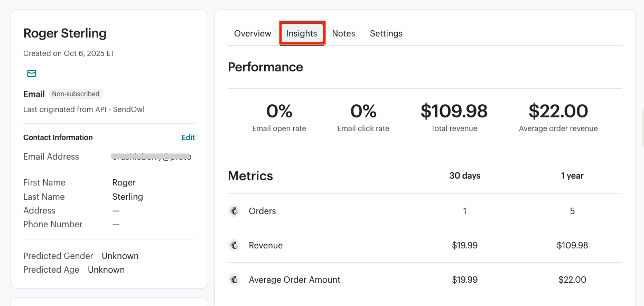644x306 pixels.
Task: Click the email click rate percentage
Action: click(363, 111)
